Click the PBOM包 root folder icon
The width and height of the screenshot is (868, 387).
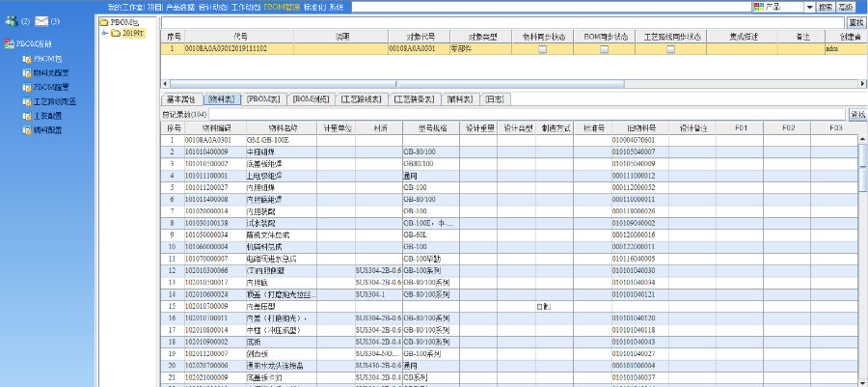[105, 20]
